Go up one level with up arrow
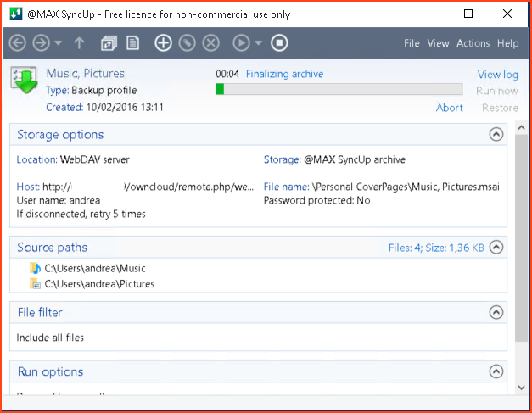The height and width of the screenshot is (413, 532). pos(79,43)
